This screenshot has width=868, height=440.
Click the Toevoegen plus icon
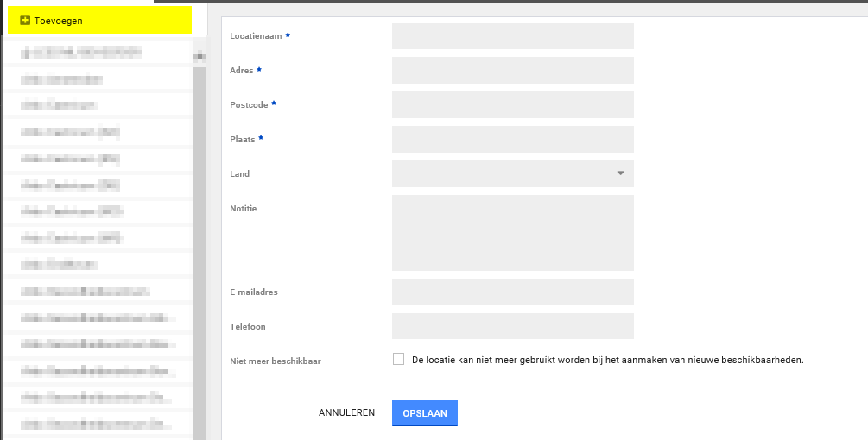25,20
